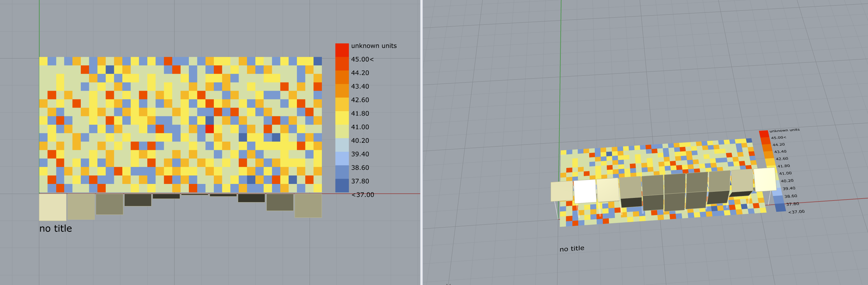Click the red top swatch of left legend

point(342,50)
